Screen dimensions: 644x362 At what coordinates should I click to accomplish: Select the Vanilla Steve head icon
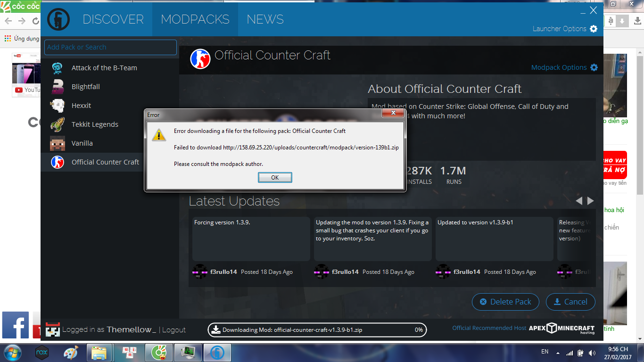(x=58, y=143)
